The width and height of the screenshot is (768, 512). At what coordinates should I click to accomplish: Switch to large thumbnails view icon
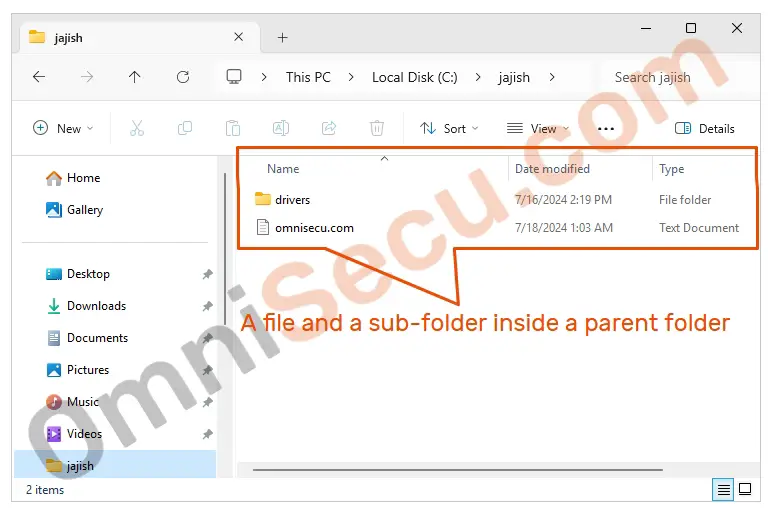click(x=745, y=489)
